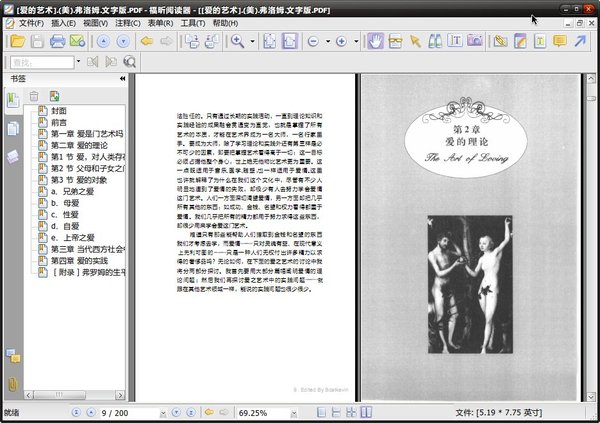Click the zoom out minus icon
The width and height of the screenshot is (600, 423).
(314, 41)
